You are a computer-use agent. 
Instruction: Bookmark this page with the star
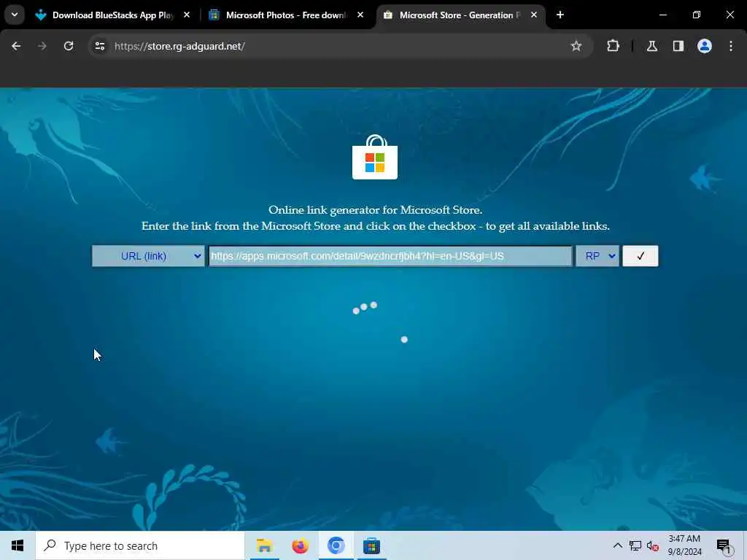(x=576, y=46)
